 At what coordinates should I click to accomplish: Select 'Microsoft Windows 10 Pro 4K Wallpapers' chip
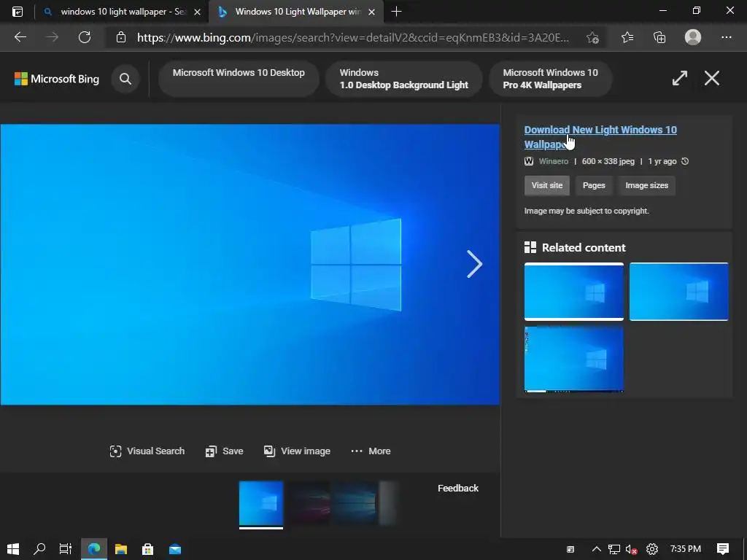(550, 79)
